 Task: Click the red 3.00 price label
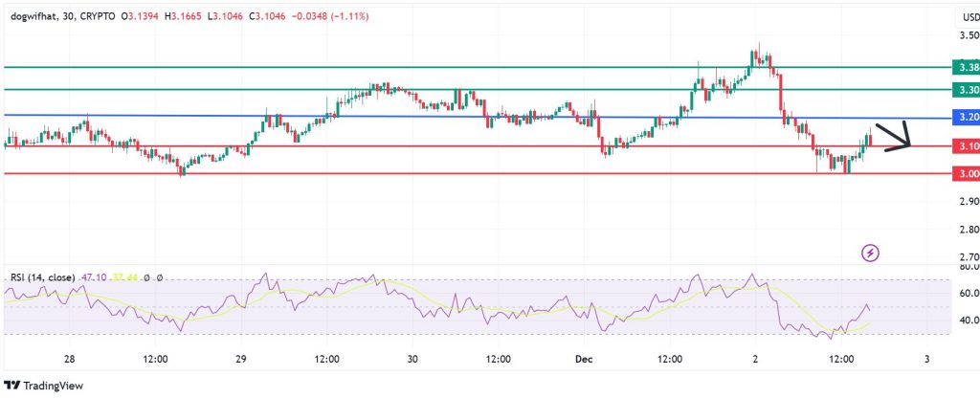[965, 173]
